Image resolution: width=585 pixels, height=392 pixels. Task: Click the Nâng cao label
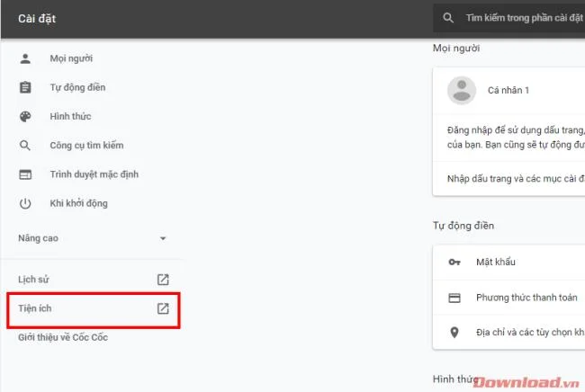coord(38,238)
